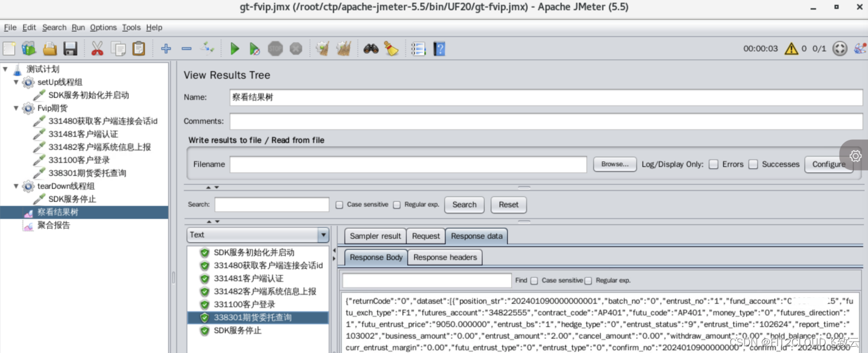The image size is (868, 353).
Task: Open the Templates toolbar icon
Action: tap(28, 49)
